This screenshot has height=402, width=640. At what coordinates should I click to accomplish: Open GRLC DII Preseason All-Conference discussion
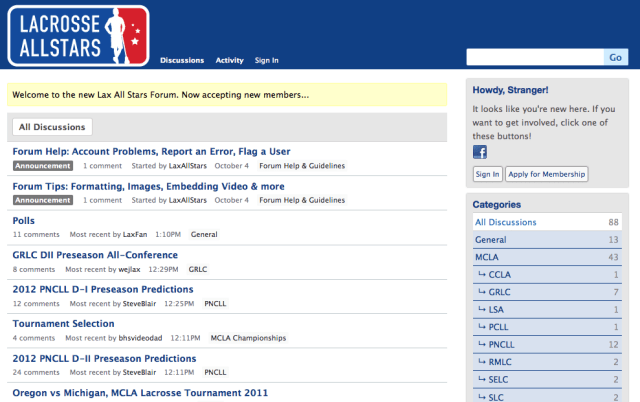[95, 255]
